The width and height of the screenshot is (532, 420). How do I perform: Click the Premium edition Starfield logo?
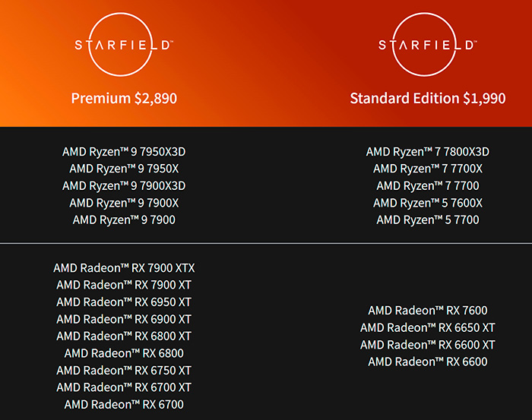tap(124, 44)
